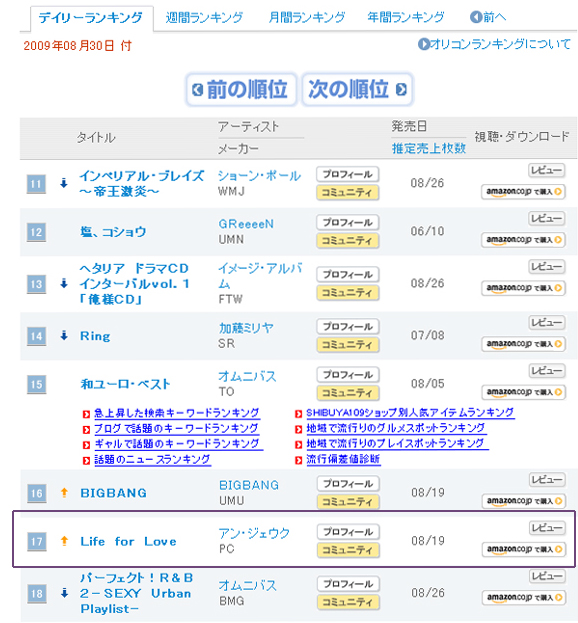
Task: Buy 塩、コショウ on amazon.co.jp
Action: pyautogui.click(x=523, y=240)
